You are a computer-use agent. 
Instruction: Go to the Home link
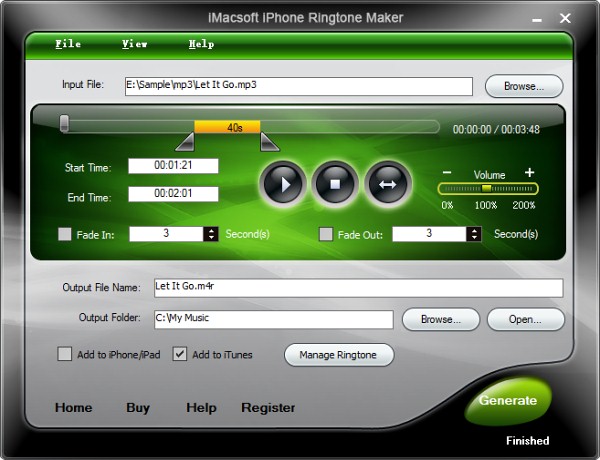click(73, 408)
